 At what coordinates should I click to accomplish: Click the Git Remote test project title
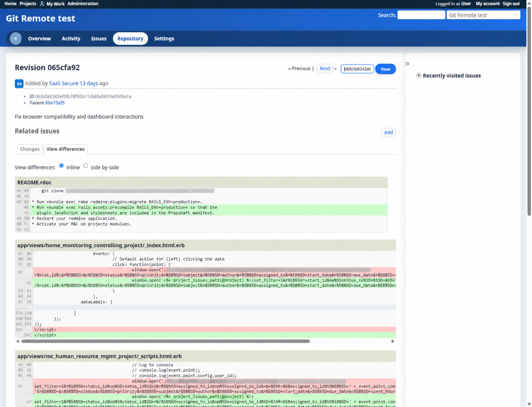pyautogui.click(x=40, y=18)
